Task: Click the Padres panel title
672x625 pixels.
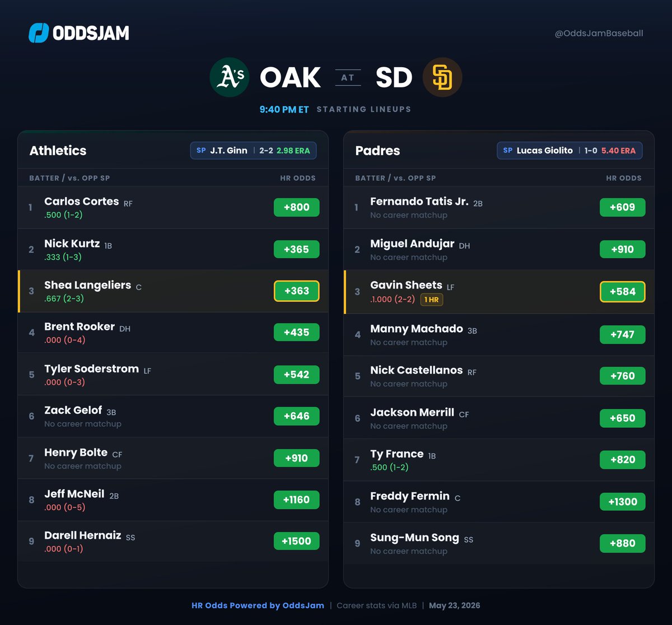Action: tap(377, 151)
